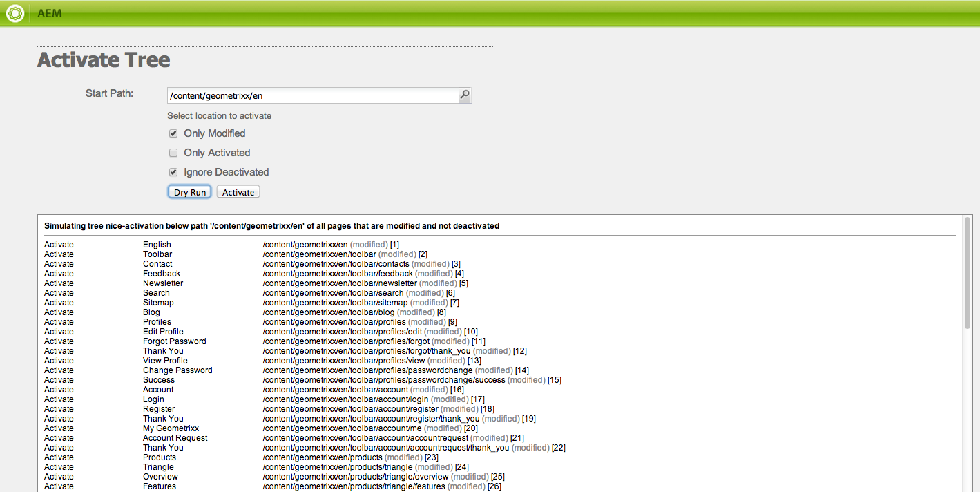
Task: Click path /content/geometrixx/en/toolbar/search
Action: click(333, 293)
